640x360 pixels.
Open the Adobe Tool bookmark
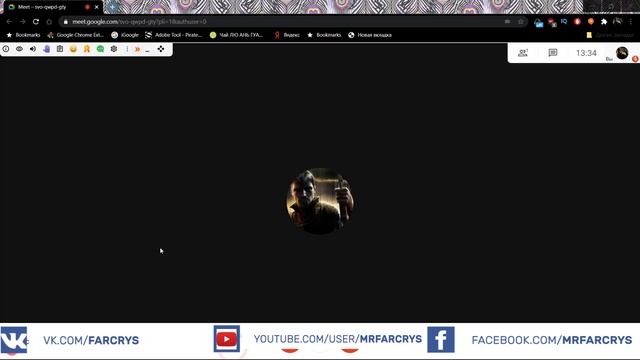click(173, 35)
